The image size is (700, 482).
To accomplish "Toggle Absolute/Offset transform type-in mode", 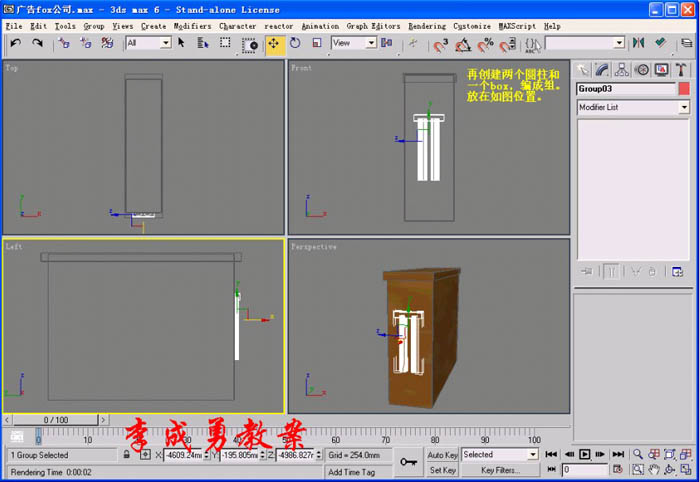I will 145,455.
